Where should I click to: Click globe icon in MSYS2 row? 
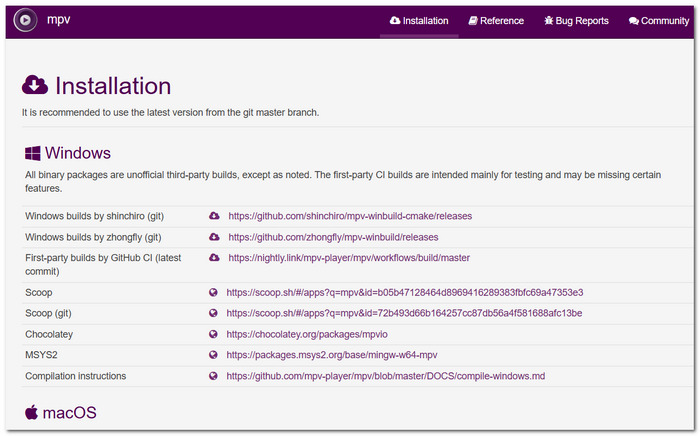coord(213,355)
